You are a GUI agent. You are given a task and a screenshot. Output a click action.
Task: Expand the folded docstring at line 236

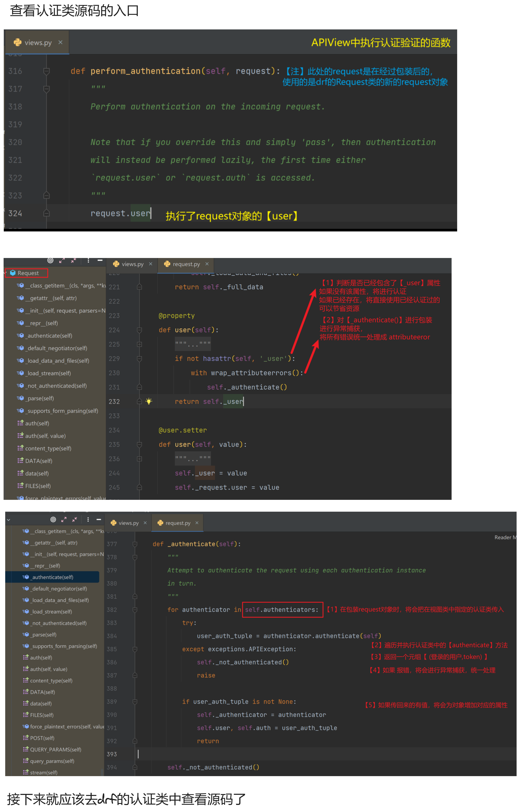140,459
